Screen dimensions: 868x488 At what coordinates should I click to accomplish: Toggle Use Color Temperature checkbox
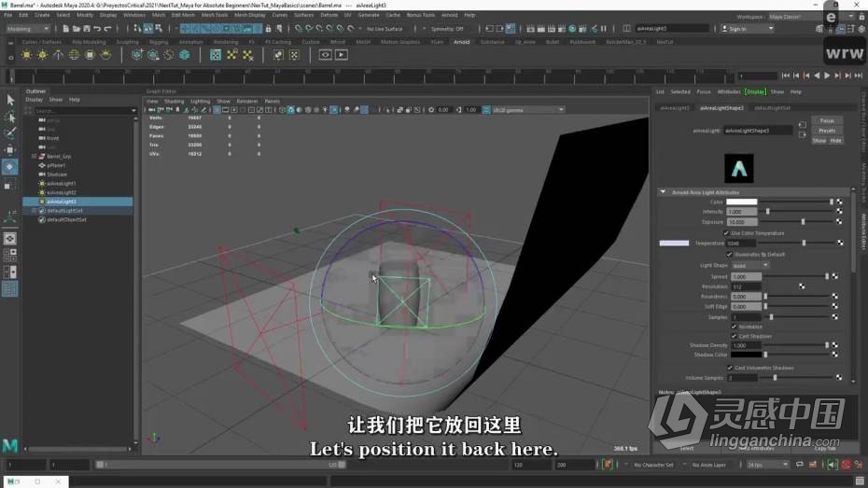tap(726, 233)
